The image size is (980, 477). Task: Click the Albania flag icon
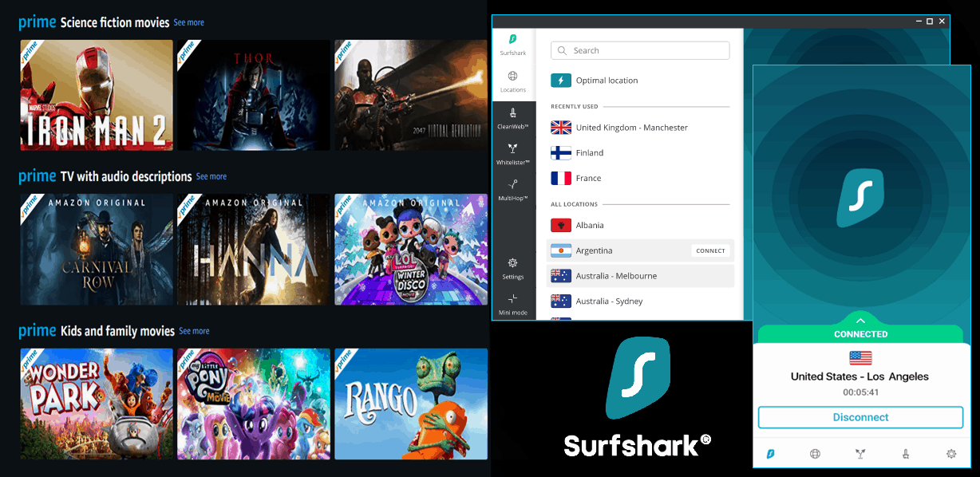(x=561, y=226)
